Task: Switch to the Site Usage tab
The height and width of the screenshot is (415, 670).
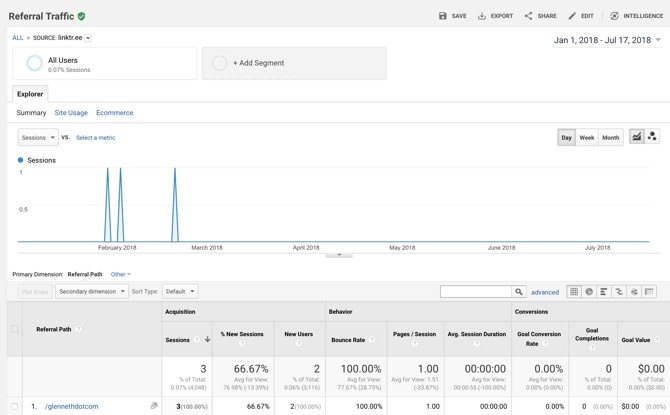Action: pos(71,113)
